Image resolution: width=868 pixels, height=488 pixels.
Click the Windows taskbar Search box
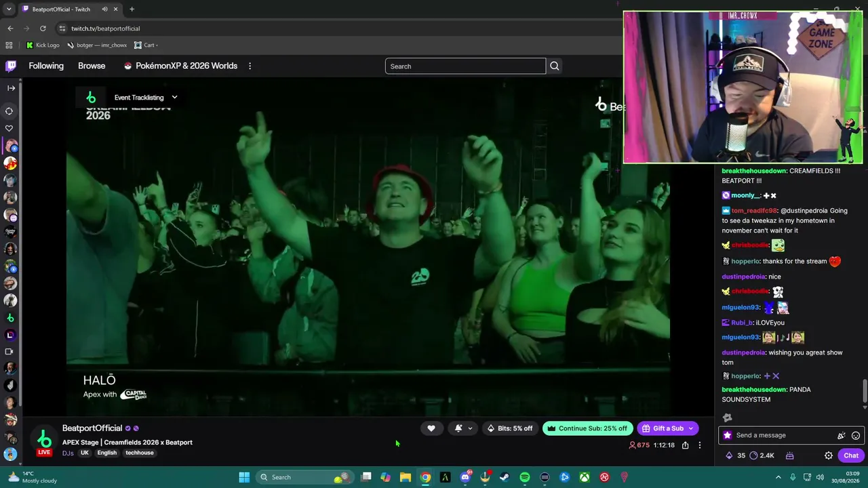(307, 477)
